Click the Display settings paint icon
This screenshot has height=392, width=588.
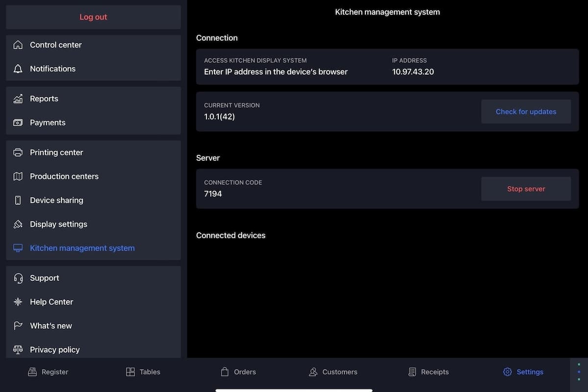[18, 224]
